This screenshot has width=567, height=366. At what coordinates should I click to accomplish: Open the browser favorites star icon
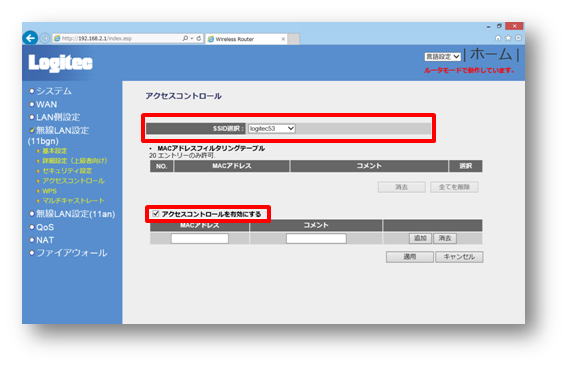(x=508, y=38)
